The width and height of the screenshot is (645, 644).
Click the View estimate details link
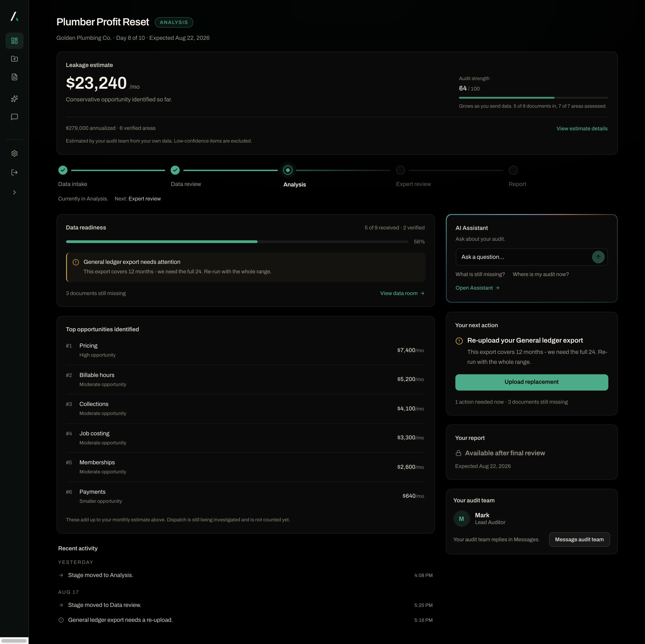pyautogui.click(x=582, y=129)
